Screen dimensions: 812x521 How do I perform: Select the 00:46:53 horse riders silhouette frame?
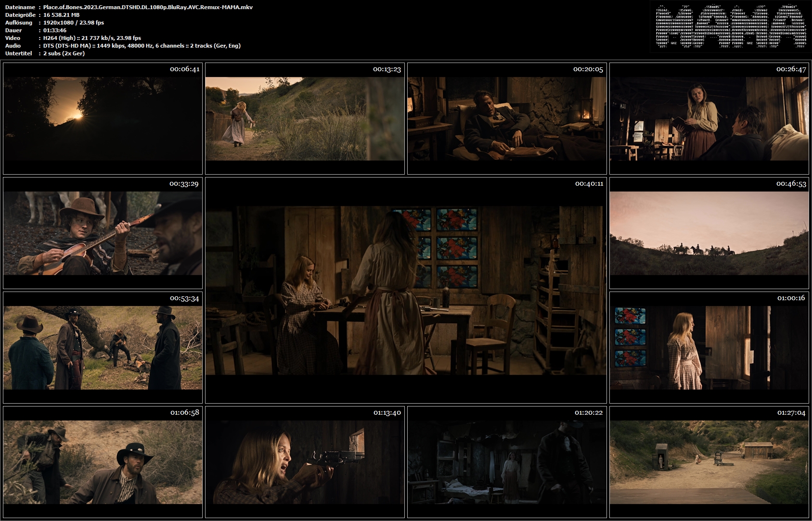click(x=709, y=233)
